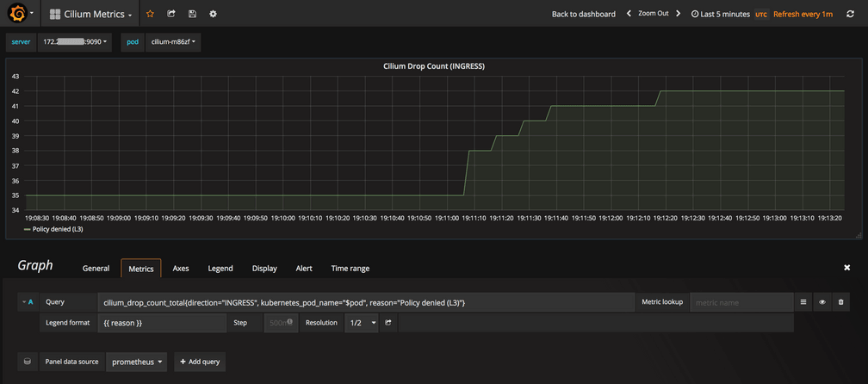Open the Display tab
The height and width of the screenshot is (384, 868).
[264, 269]
